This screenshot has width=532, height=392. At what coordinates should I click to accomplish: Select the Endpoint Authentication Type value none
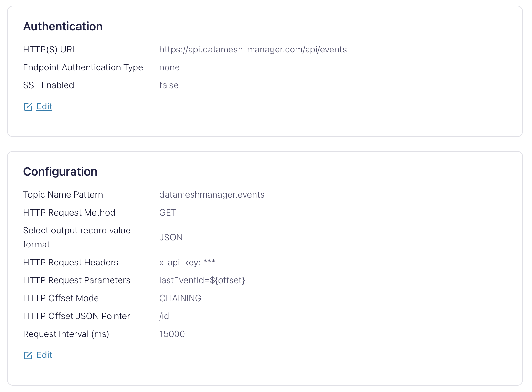(x=169, y=67)
